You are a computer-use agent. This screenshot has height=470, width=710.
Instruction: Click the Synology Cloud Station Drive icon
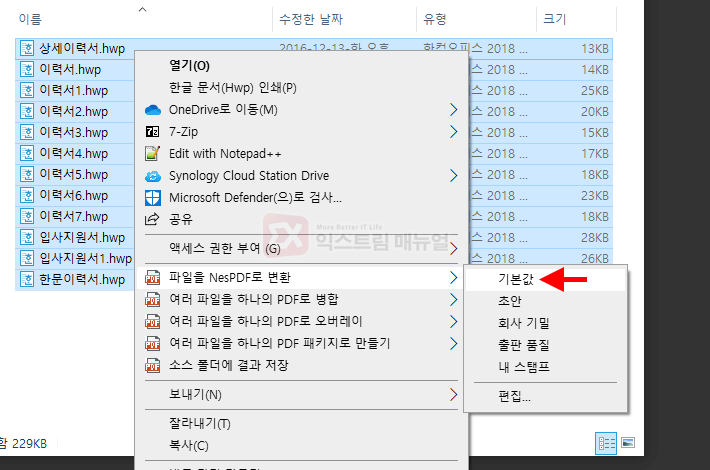[153, 176]
